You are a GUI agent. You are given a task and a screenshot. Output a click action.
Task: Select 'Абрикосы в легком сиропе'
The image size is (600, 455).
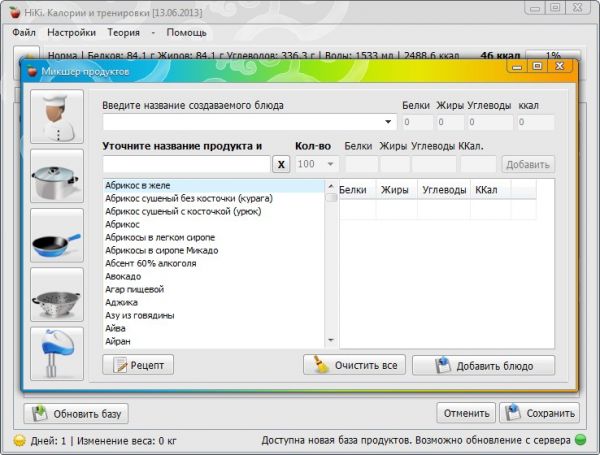click(214, 238)
